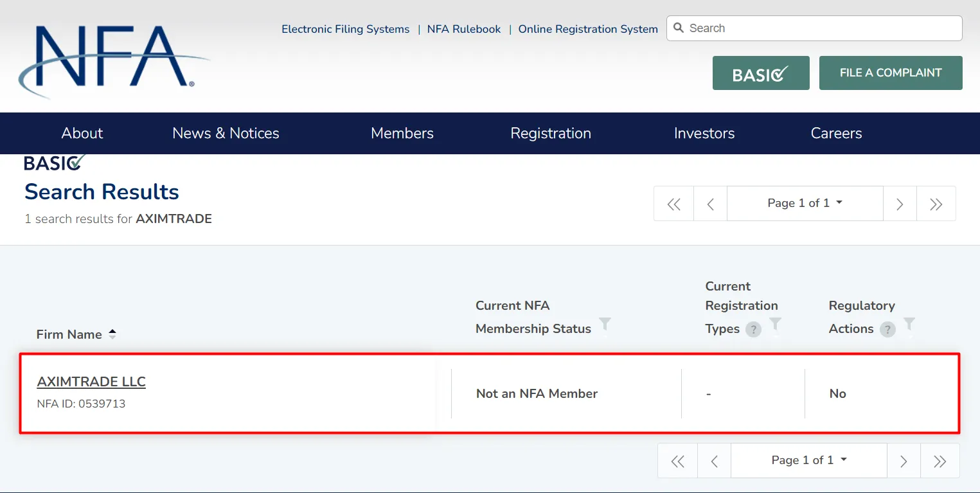Click the green BASIC button
The image size is (980, 493).
point(761,73)
